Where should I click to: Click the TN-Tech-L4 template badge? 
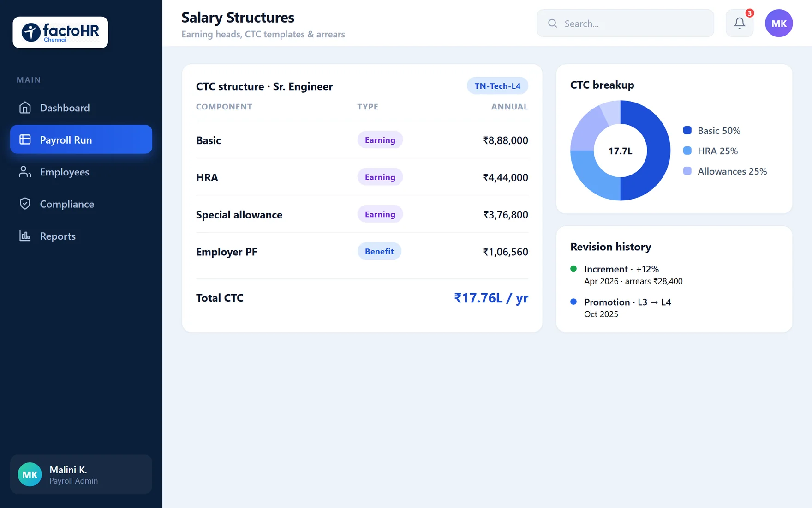[x=497, y=86]
